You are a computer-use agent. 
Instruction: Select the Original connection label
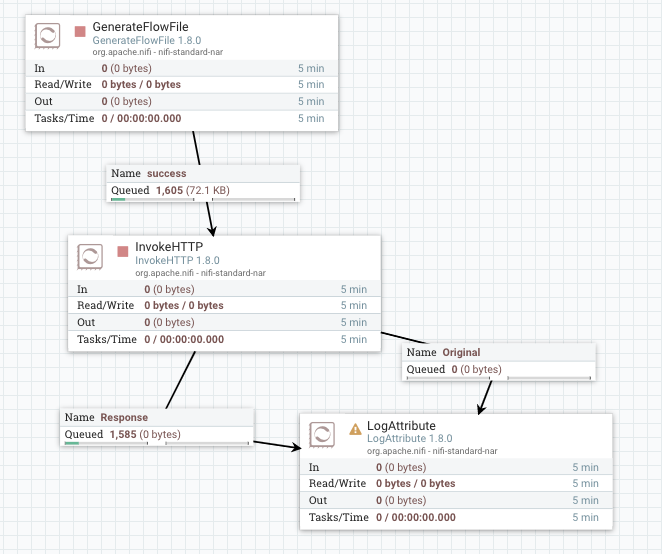(x=461, y=352)
